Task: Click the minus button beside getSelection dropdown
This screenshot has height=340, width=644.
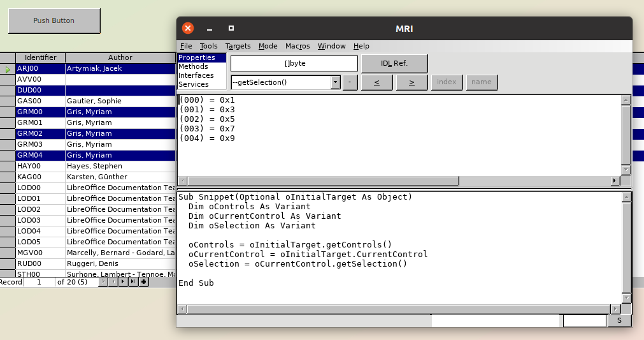Action: point(350,82)
